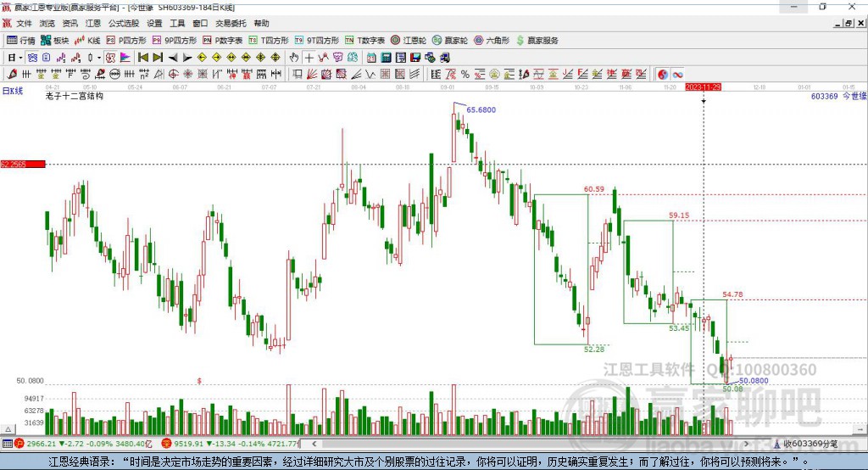868x470 pixels.
Task: Click the 日K线 period label
Action: (x=12, y=91)
